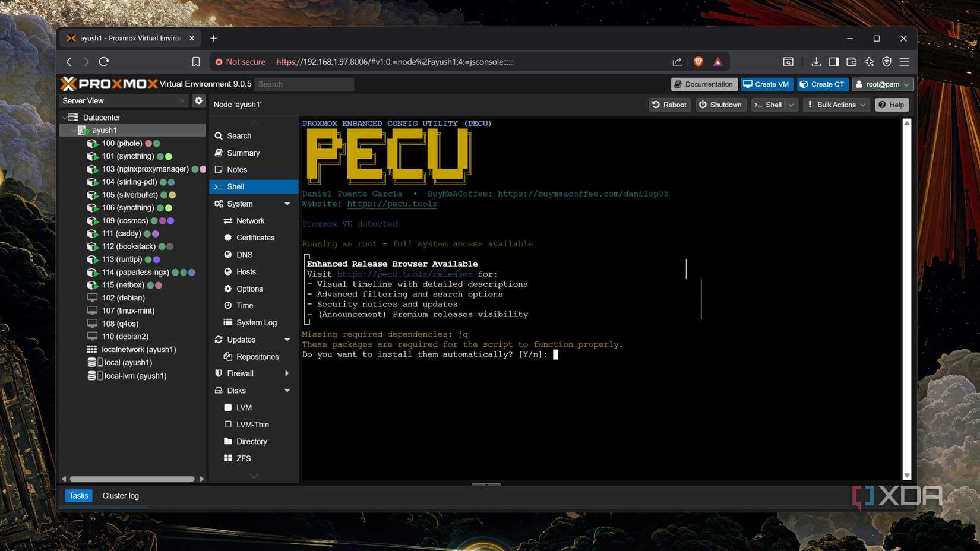Collapse the Datacenter tree node
Image resolution: width=980 pixels, height=551 pixels.
[65, 118]
